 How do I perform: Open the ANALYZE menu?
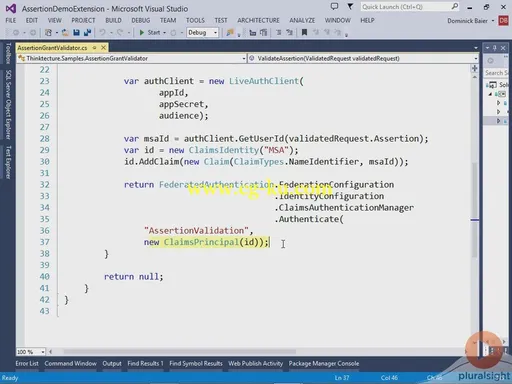tap(302, 21)
